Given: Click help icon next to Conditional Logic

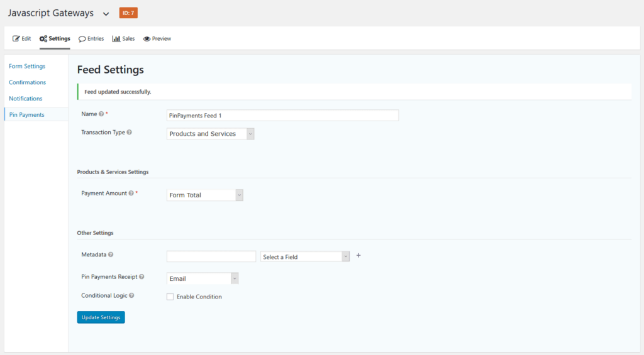Looking at the screenshot, I should coord(131,295).
